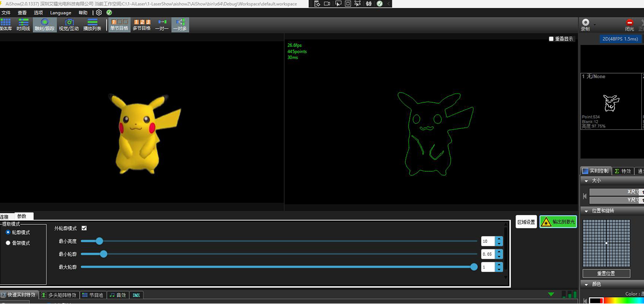
Task: Select 多节目格 multi cue grid
Action: pos(142,25)
